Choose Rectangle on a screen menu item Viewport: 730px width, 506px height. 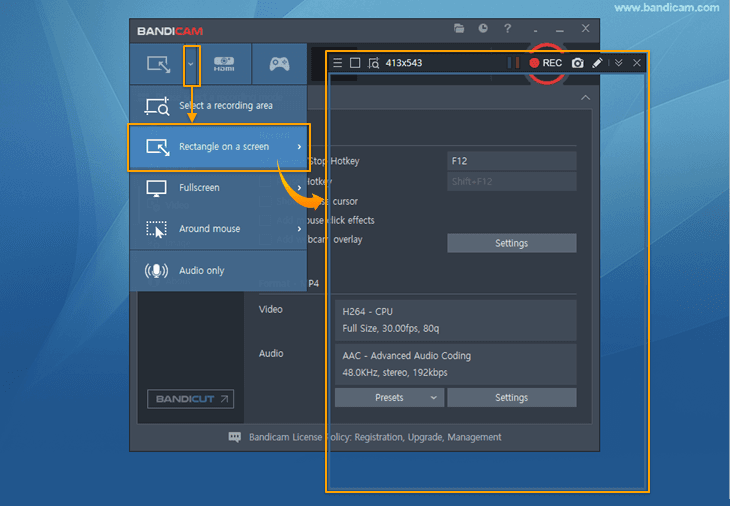pyautogui.click(x=218, y=147)
